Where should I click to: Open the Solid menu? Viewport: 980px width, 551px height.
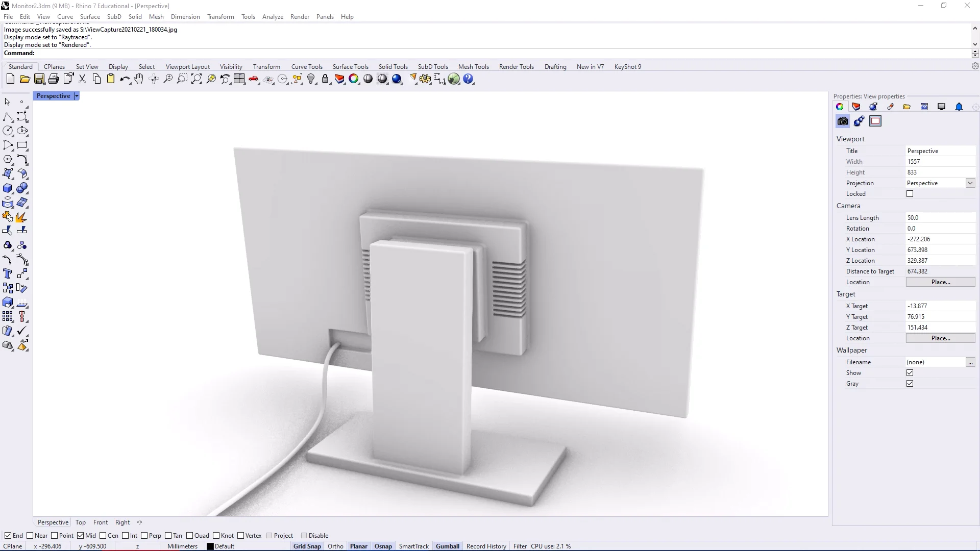coord(135,16)
